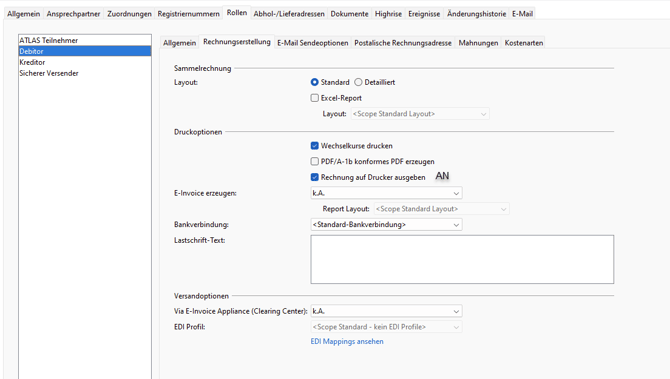The width and height of the screenshot is (670, 379).
Task: Select the Standard layout radio button
Action: 314,82
